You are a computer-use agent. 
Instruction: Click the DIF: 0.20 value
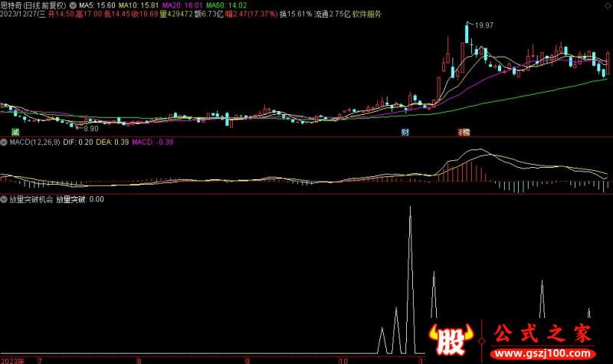(78, 142)
